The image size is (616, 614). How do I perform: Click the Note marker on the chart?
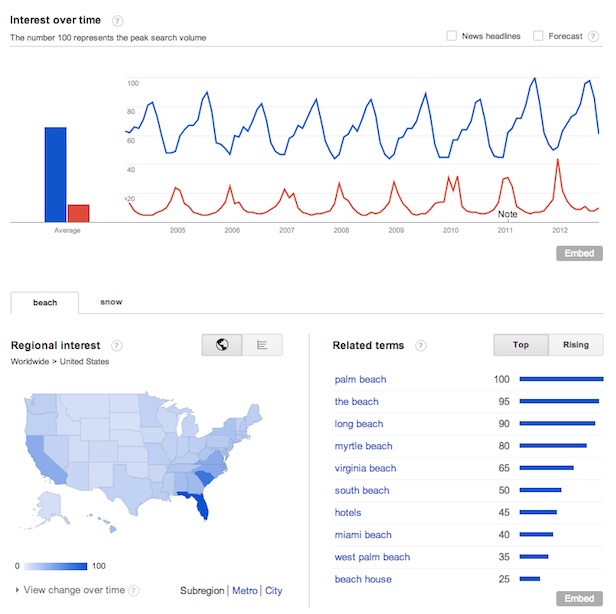[x=508, y=213]
